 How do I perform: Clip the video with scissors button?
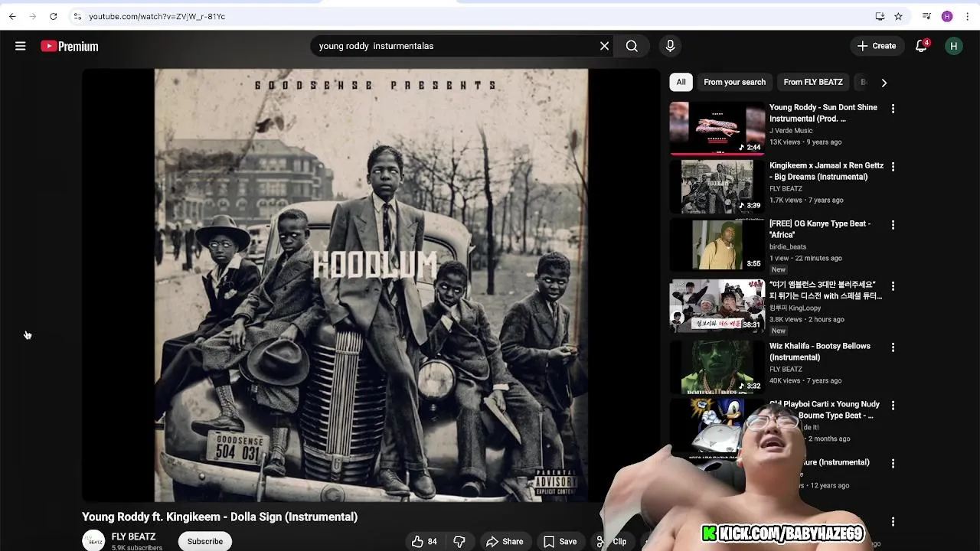(x=611, y=541)
